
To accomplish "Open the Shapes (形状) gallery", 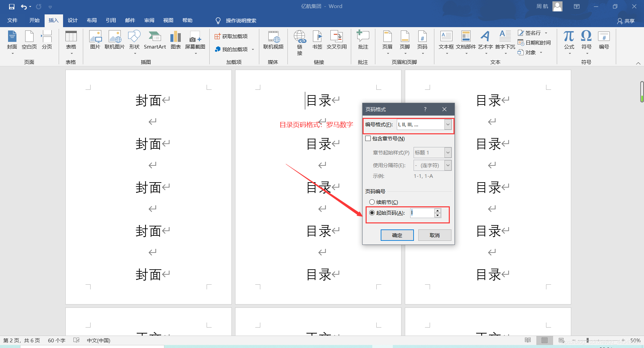I will click(x=134, y=42).
